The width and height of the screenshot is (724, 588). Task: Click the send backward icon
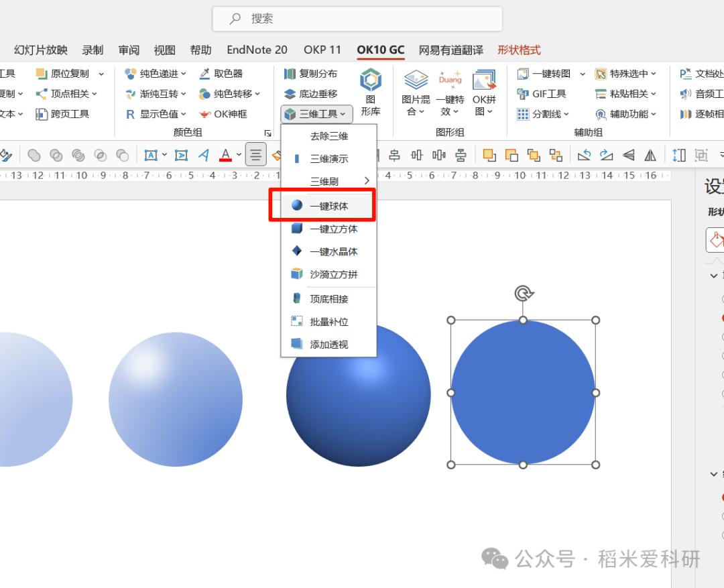(x=511, y=155)
